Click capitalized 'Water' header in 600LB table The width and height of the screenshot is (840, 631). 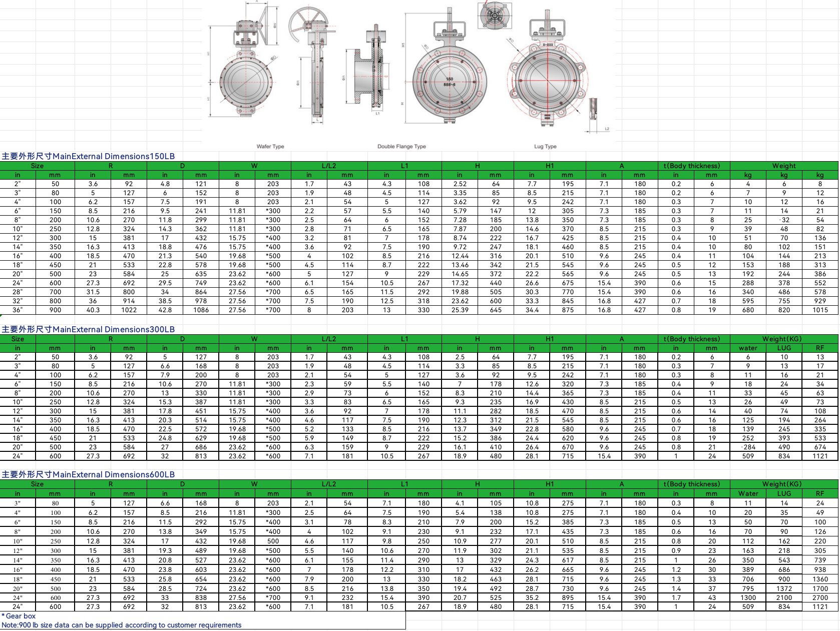tap(748, 493)
